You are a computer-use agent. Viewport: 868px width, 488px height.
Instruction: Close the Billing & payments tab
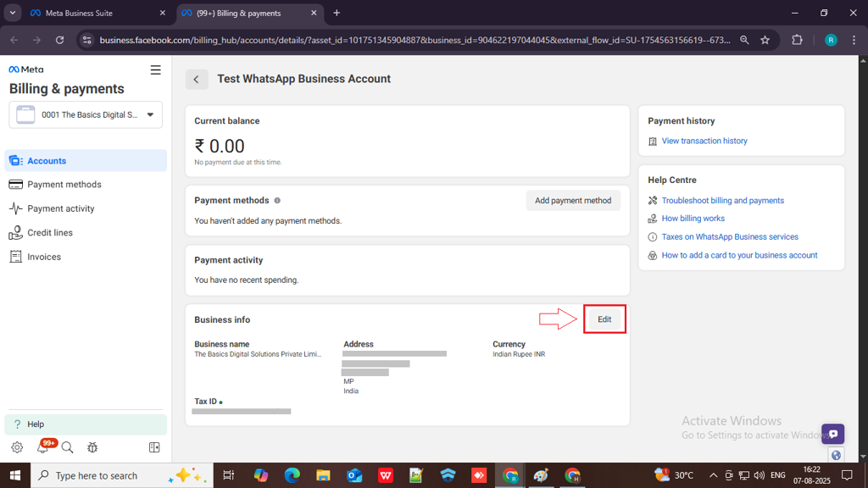(x=314, y=13)
